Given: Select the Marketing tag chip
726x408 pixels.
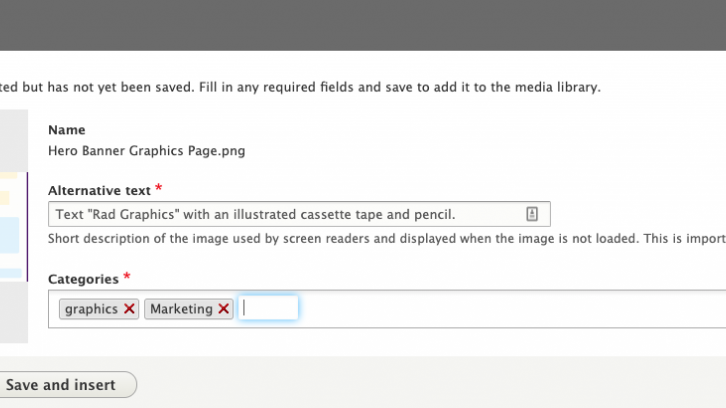Looking at the screenshot, I should 182,309.
